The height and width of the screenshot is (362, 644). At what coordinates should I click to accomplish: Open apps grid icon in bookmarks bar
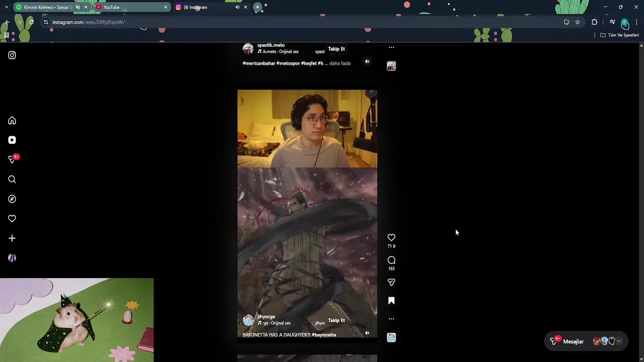(x=7, y=35)
